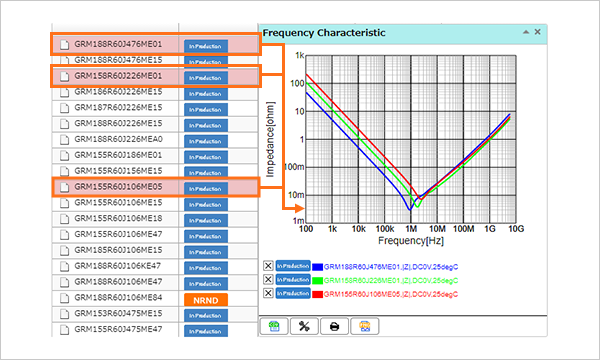The height and width of the screenshot is (360, 600).
Task: Click the red legend color swatch
Action: point(318,294)
